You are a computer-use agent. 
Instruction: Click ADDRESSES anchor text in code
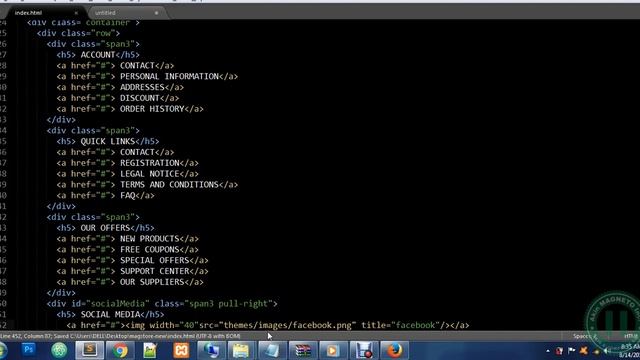click(142, 87)
